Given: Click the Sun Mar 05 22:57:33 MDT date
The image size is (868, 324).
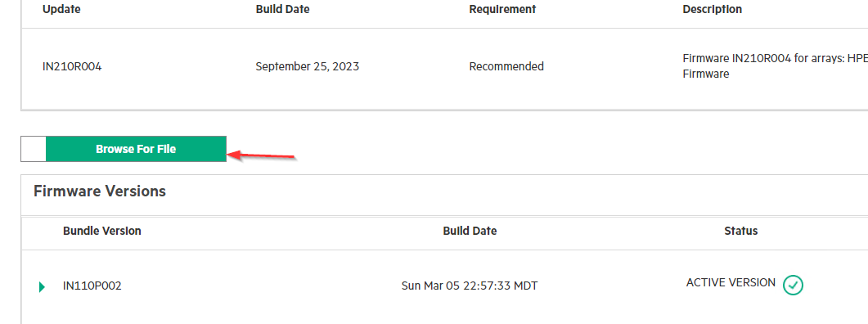Looking at the screenshot, I should (470, 286).
